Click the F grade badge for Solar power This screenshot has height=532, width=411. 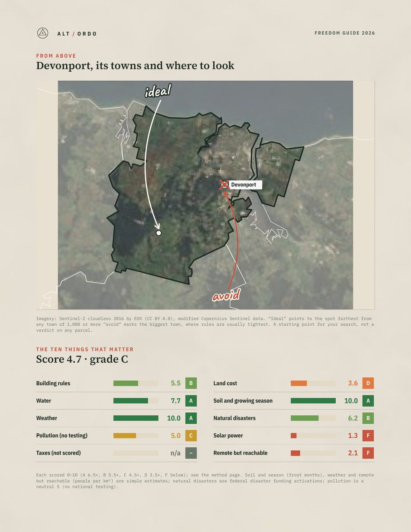point(368,436)
